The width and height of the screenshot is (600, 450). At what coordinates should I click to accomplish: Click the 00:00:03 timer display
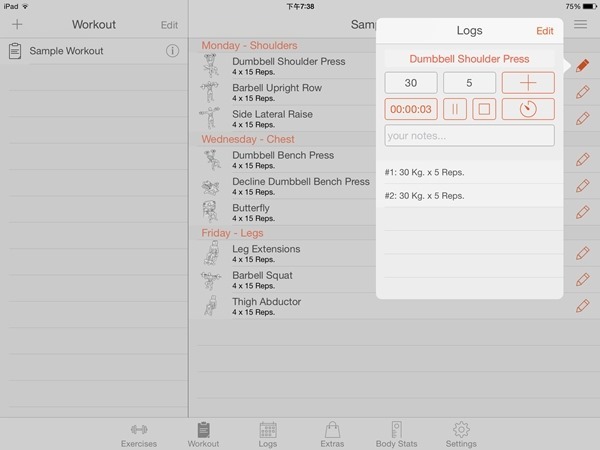click(411, 109)
